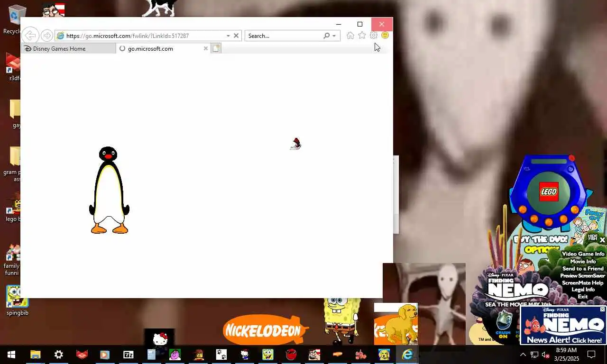This screenshot has height=364, width=607.
Task: Open the Recycle Bin desktop icon
Action: [15, 20]
